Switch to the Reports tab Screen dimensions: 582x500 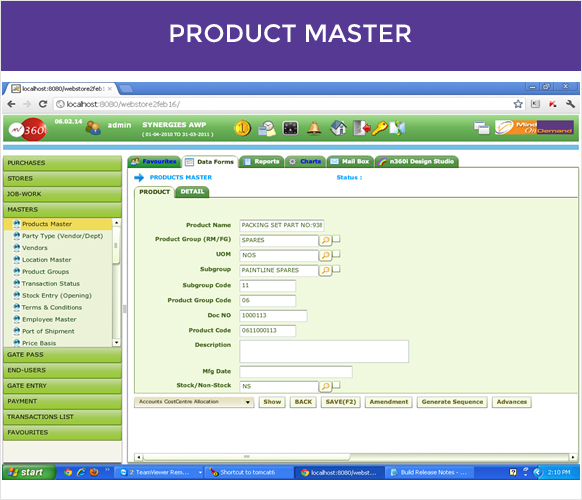[x=262, y=161]
